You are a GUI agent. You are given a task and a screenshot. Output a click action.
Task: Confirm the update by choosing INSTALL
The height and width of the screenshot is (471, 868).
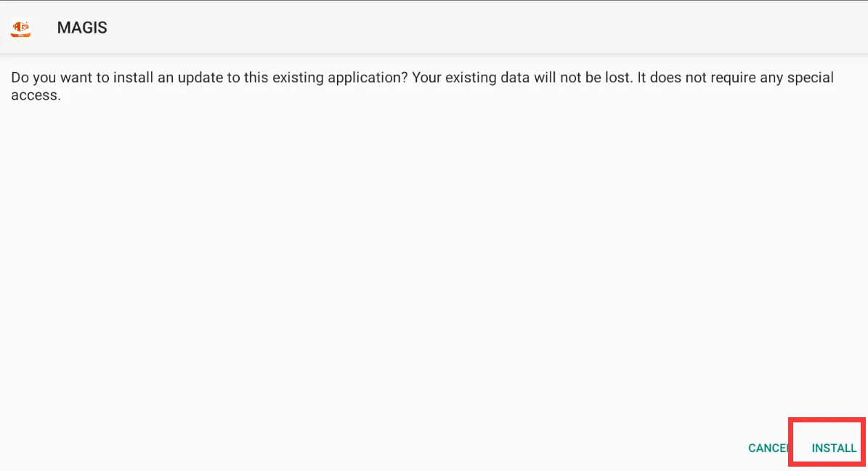834,448
